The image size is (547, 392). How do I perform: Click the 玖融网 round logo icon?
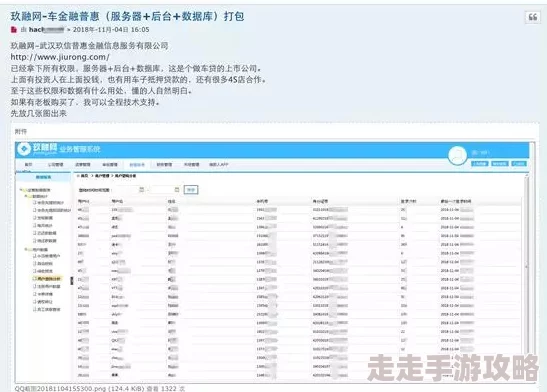24,149
